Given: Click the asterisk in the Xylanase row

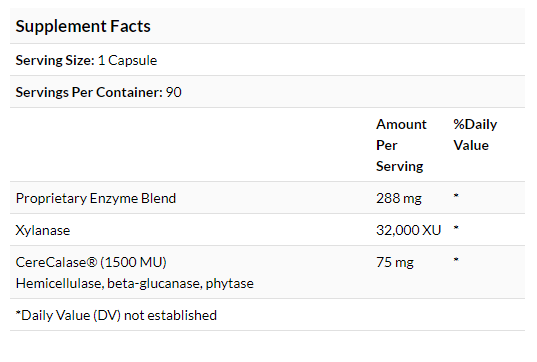Looking at the screenshot, I should [456, 228].
